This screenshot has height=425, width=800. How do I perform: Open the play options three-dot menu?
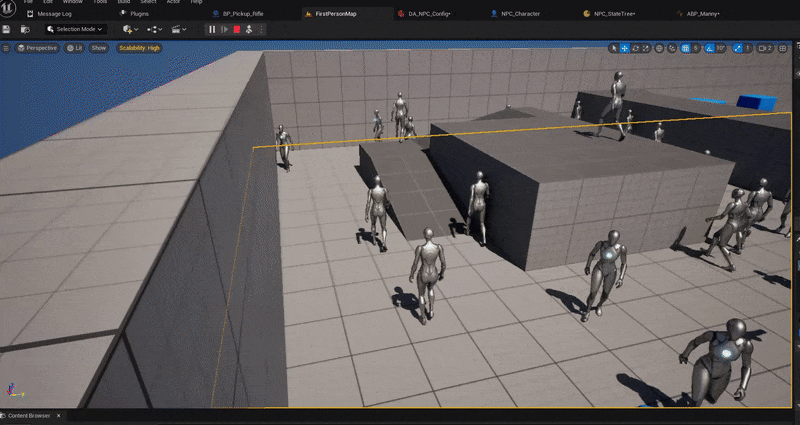[x=261, y=29]
